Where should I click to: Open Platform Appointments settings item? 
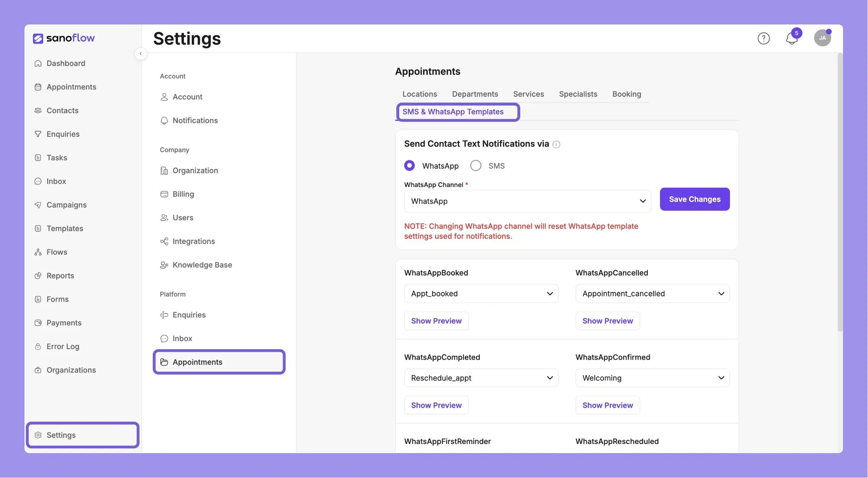(219, 362)
